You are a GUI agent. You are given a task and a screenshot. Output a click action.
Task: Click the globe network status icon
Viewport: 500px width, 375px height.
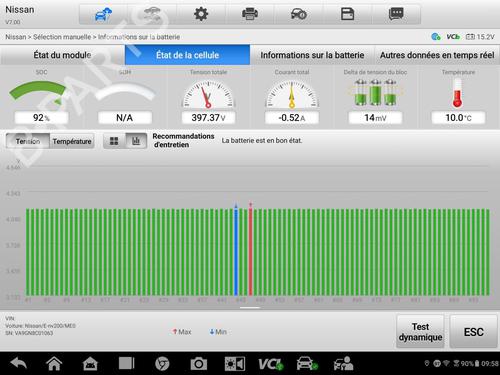point(436,37)
